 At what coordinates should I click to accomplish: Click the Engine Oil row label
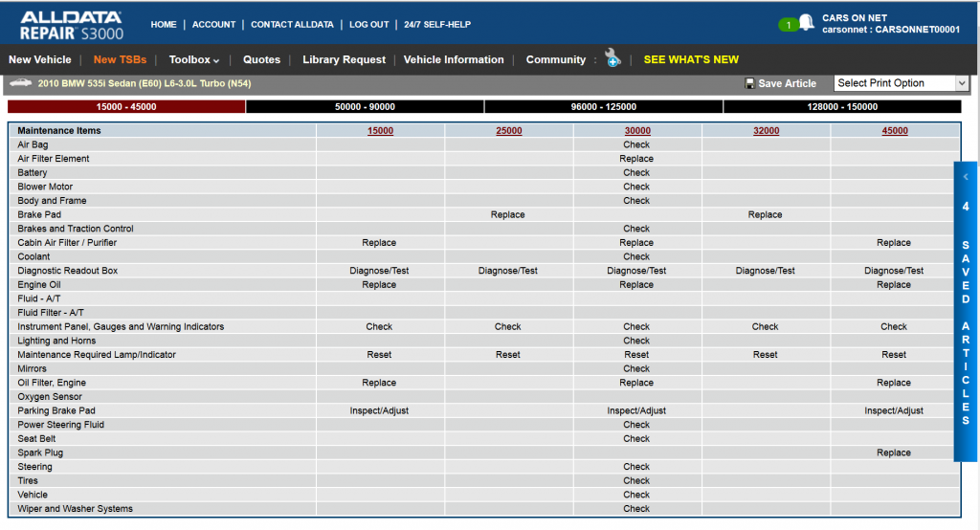[x=38, y=284]
